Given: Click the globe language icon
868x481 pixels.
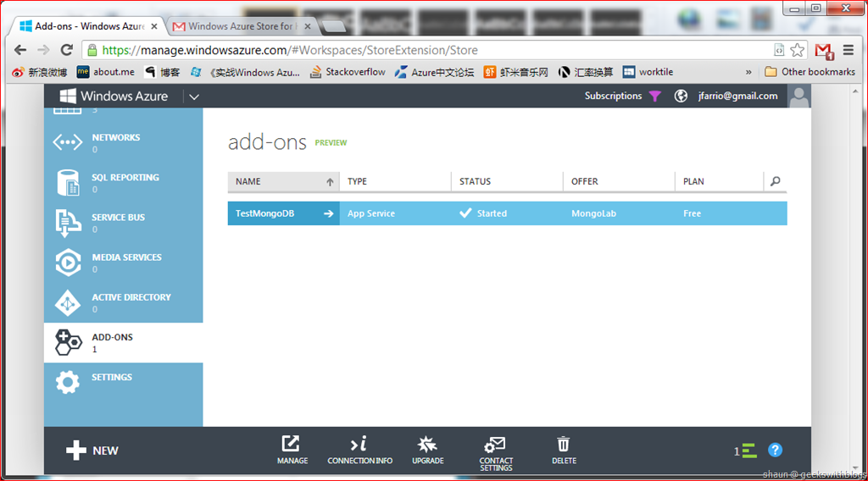Looking at the screenshot, I should [681, 97].
